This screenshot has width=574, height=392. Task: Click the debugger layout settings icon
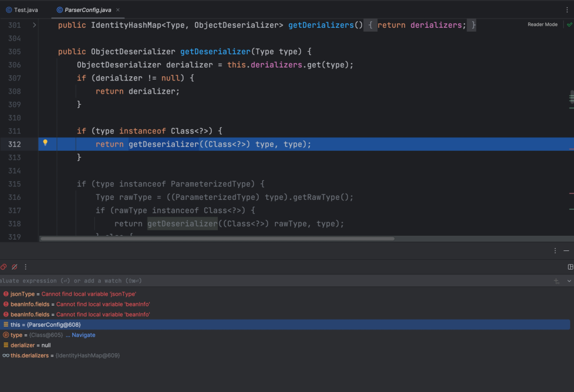tap(570, 267)
